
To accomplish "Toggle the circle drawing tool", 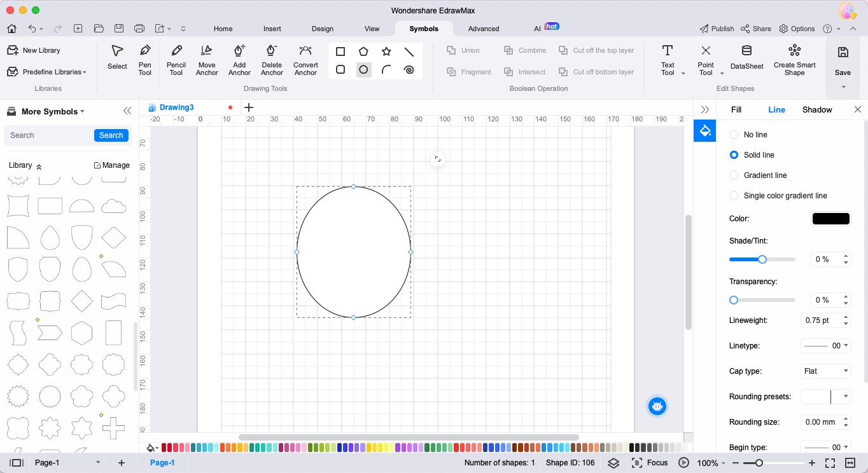I will coord(363,69).
